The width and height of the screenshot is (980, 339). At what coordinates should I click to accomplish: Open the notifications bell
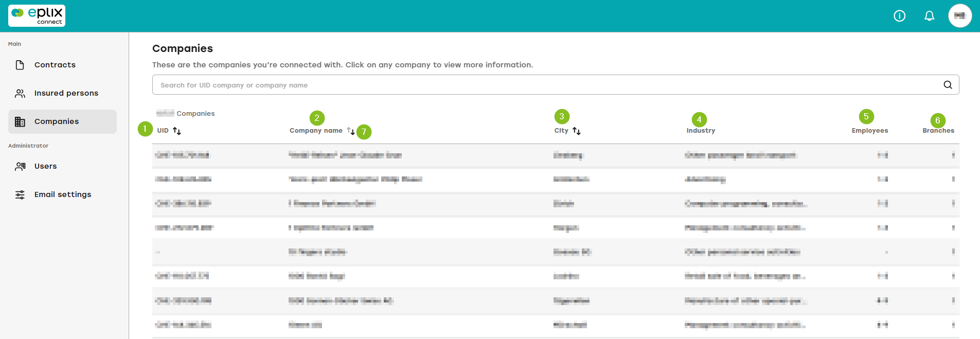coord(929,16)
